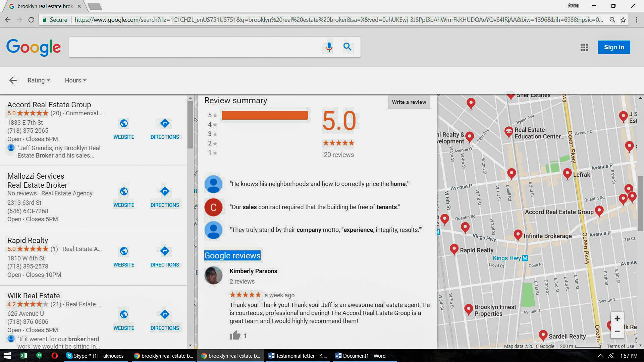Open the Chrome three-dot menu

637,20
